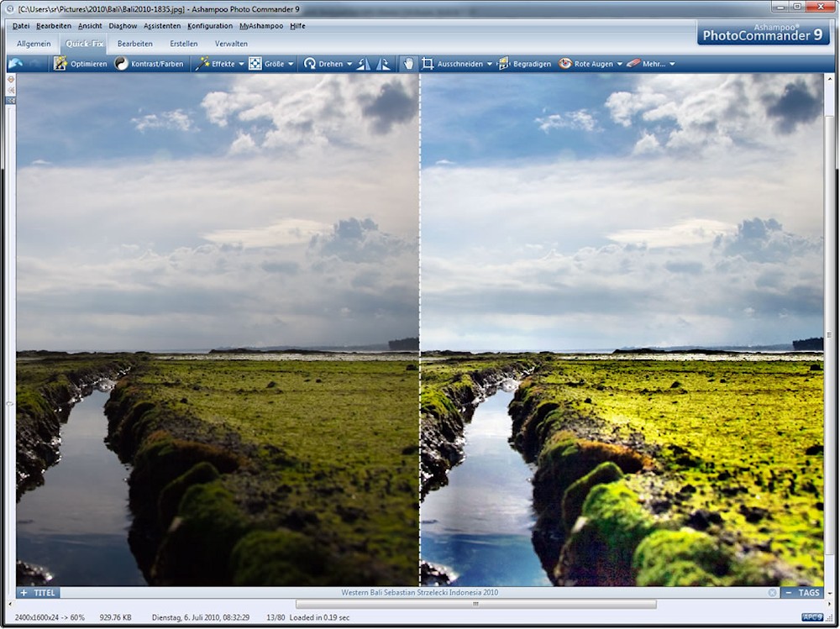Clear the title text with X button

coord(772,593)
